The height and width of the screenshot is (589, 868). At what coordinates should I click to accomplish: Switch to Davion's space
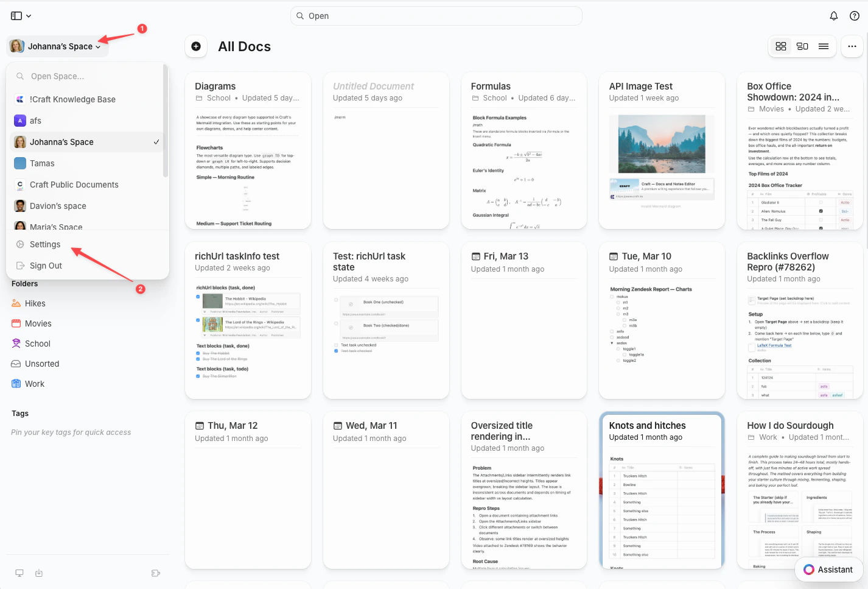pos(86,206)
